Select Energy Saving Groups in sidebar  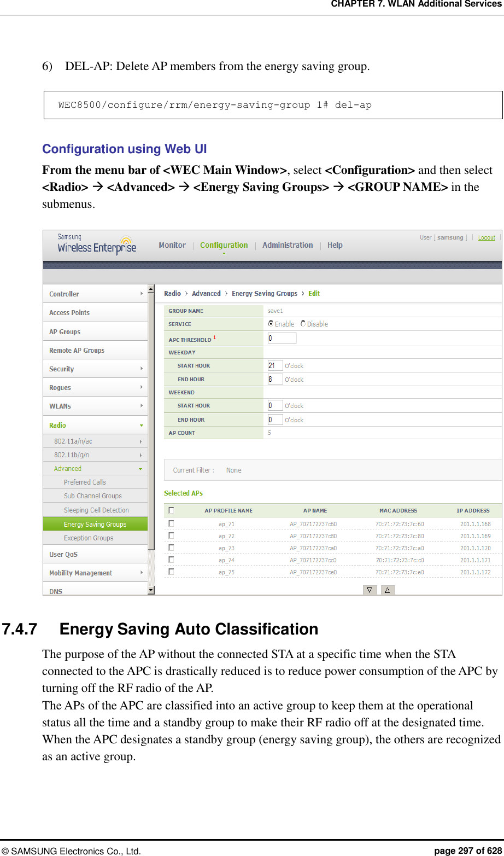95,524
